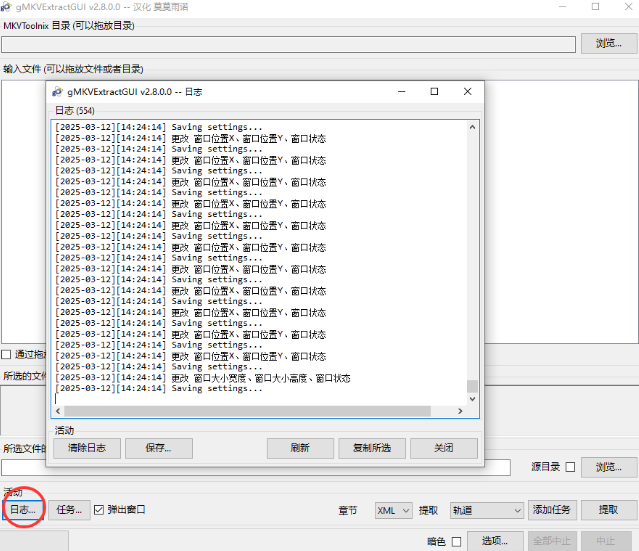Click the log horizontal scroll right arrow
The width and height of the screenshot is (639, 551).
click(x=460, y=411)
